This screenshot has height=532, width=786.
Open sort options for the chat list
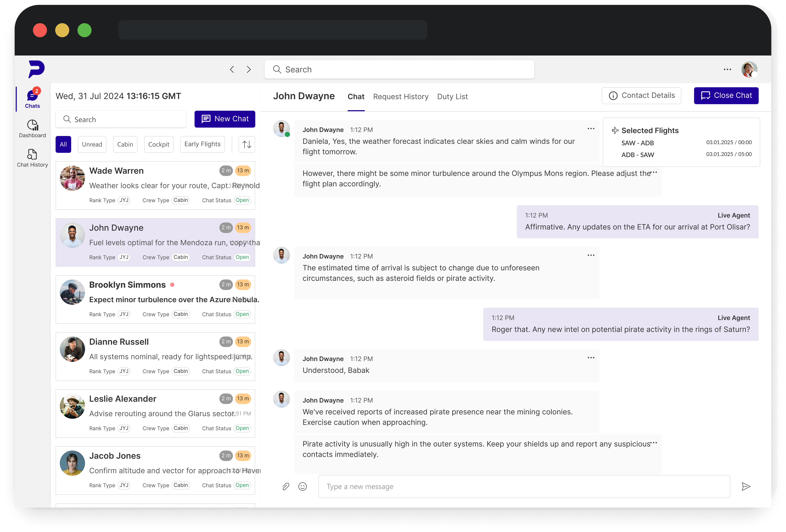(247, 144)
